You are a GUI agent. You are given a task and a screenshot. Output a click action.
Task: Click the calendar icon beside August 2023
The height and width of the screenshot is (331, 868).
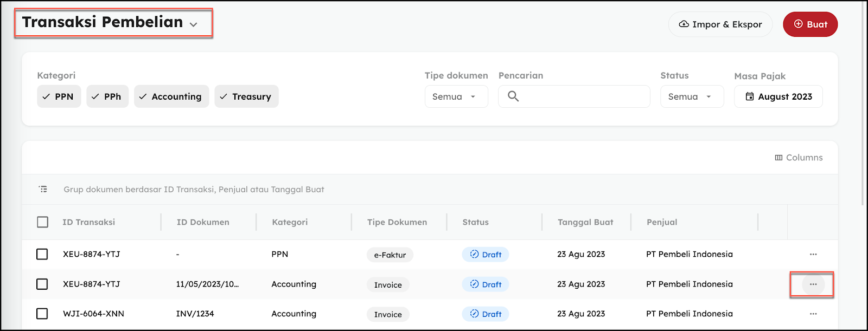tap(750, 96)
